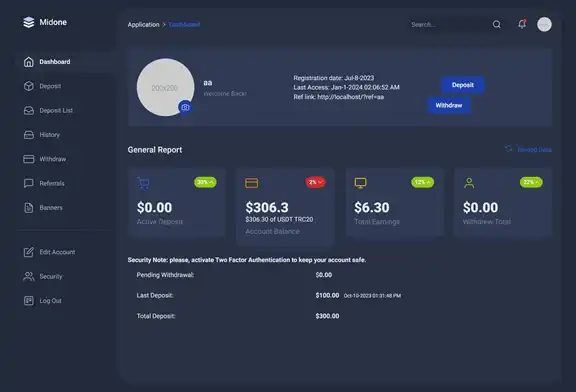The width and height of the screenshot is (576, 392).
Task: Click the camera icon on profile photo
Action: click(x=185, y=107)
